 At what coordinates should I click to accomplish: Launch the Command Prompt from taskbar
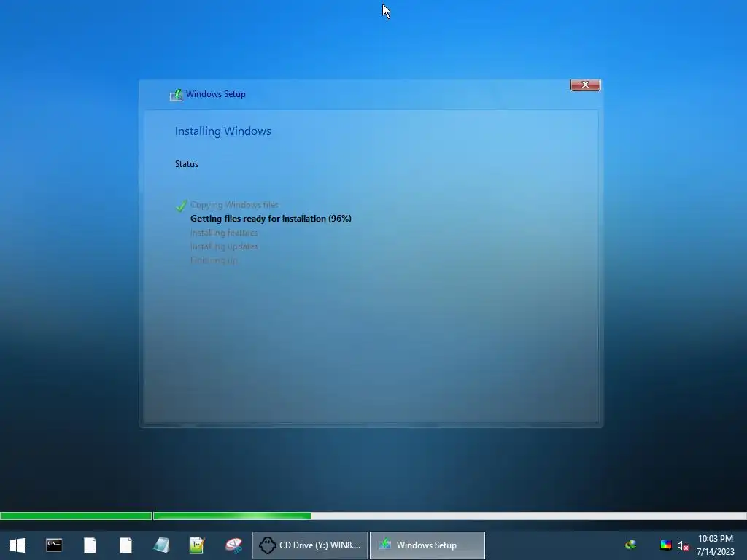(x=54, y=545)
